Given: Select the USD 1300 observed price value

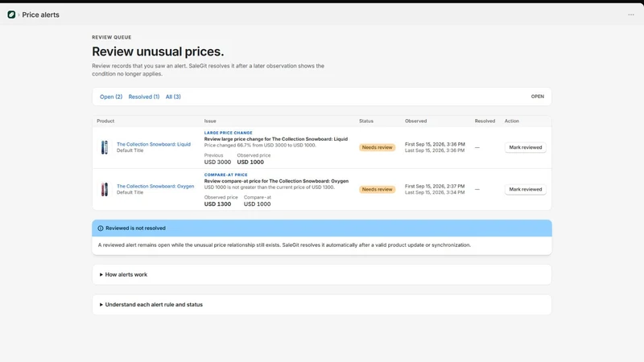Looking at the screenshot, I should point(217,204).
